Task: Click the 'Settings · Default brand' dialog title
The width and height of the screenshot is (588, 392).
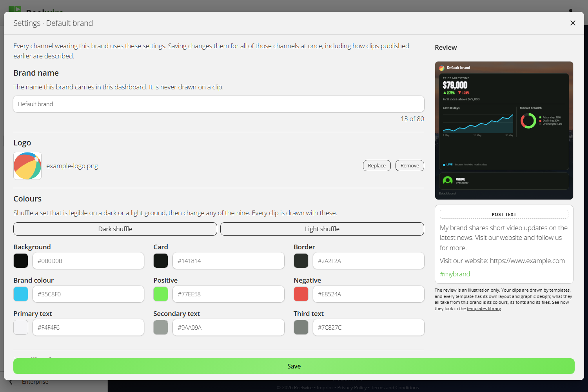Action: pos(53,23)
